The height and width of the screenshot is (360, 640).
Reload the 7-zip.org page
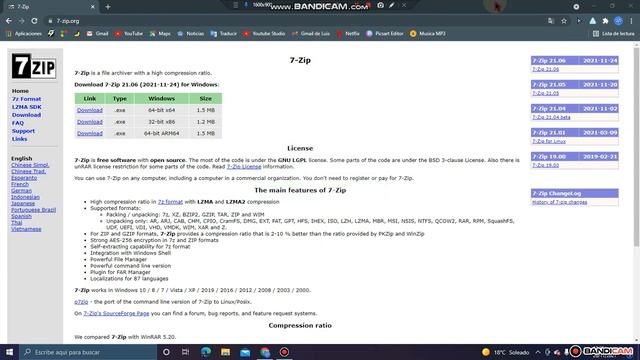pos(34,21)
